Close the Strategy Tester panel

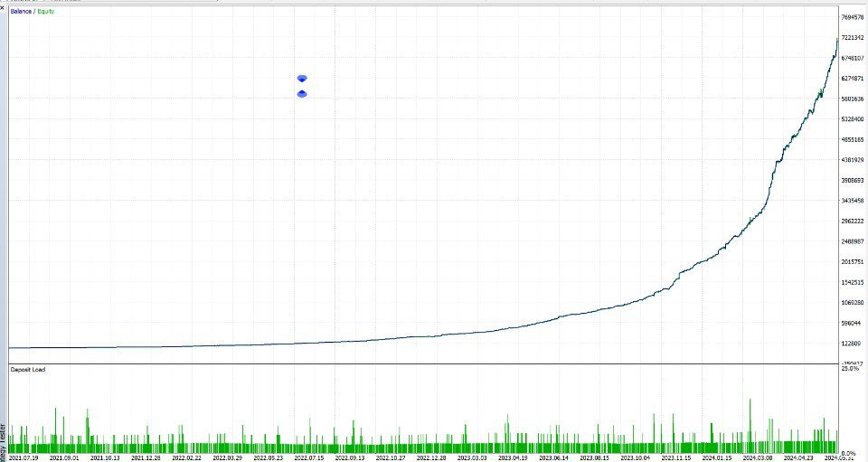pos(2,8)
